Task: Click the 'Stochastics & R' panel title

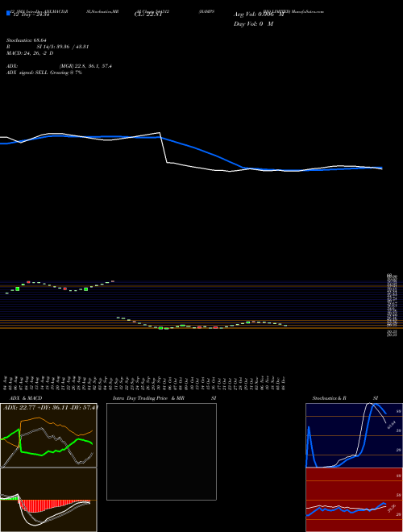Action: pos(329,398)
